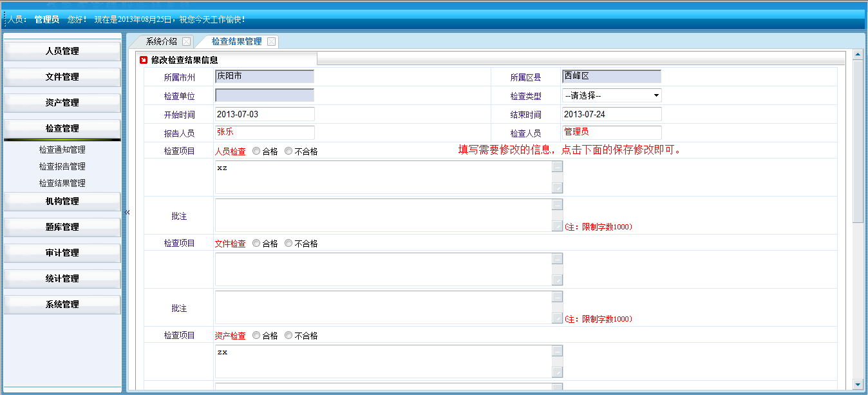Expand the 资产管理 sidebar section
868x395 pixels.
click(x=62, y=103)
